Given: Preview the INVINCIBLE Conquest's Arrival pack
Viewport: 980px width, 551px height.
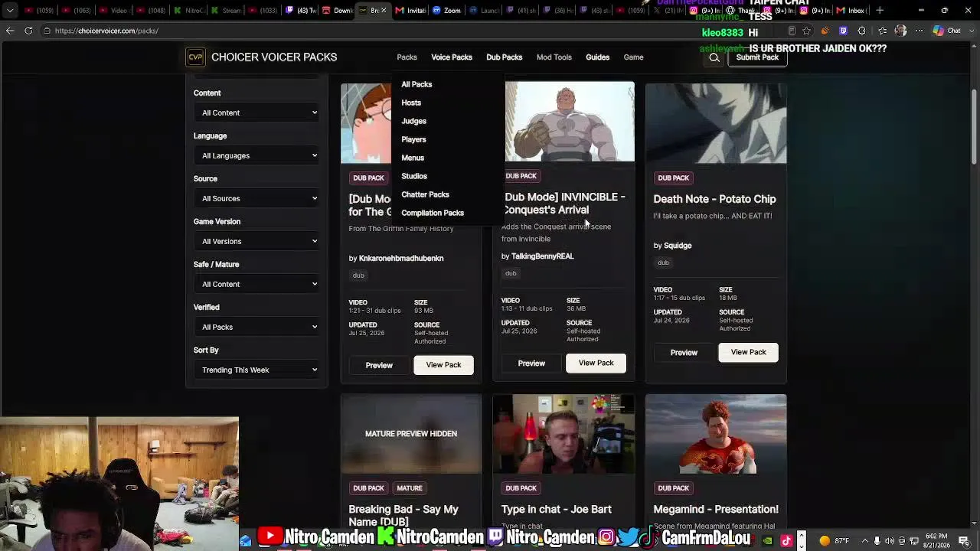Looking at the screenshot, I should click(x=531, y=364).
